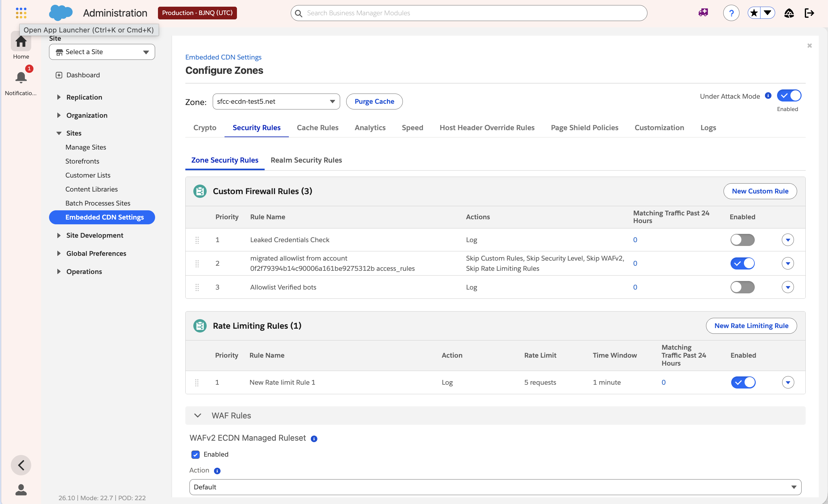Screen dimensions: 828x504
Task: Open the Help question mark icon
Action: pyautogui.click(x=731, y=13)
